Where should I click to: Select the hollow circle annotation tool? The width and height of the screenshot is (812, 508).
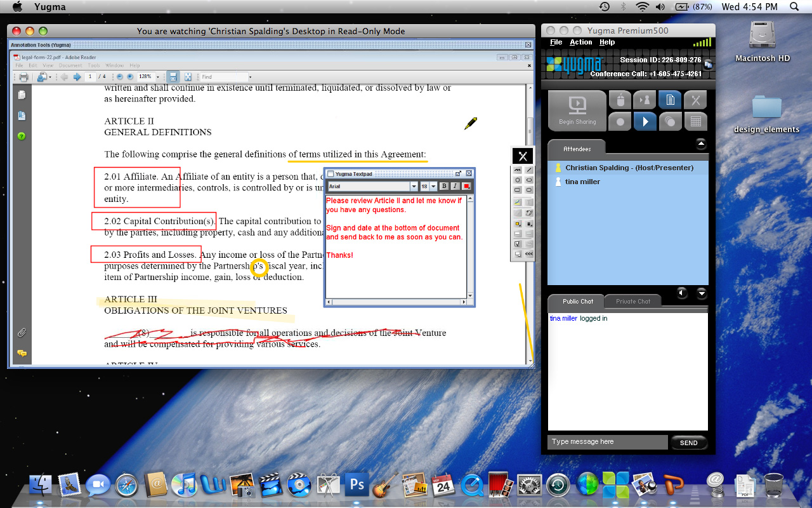click(x=518, y=180)
